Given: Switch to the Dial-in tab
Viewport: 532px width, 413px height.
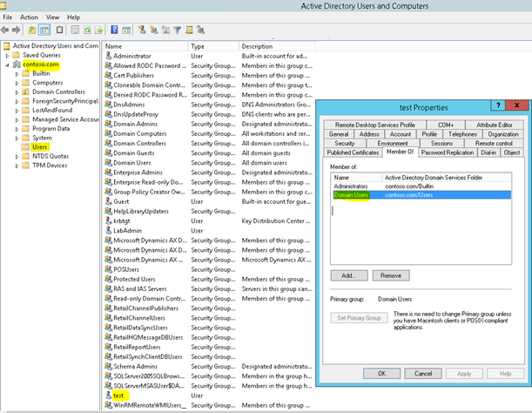Looking at the screenshot, I should pos(488,152).
